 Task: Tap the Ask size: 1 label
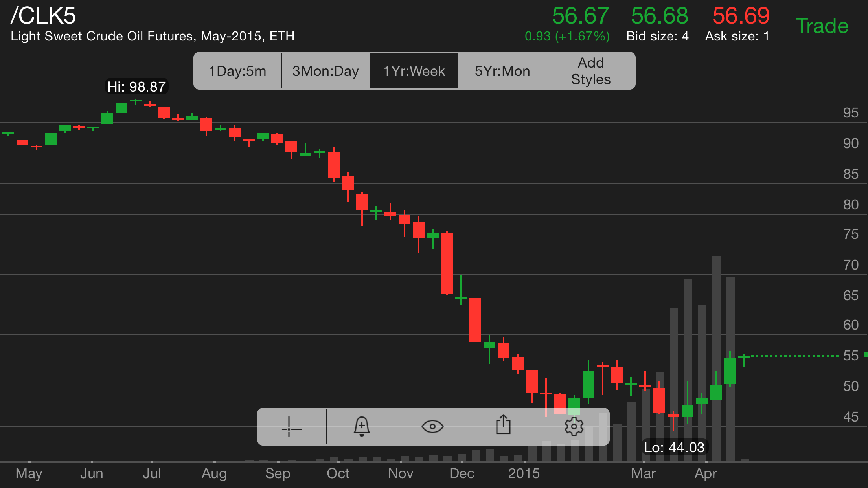[737, 36]
